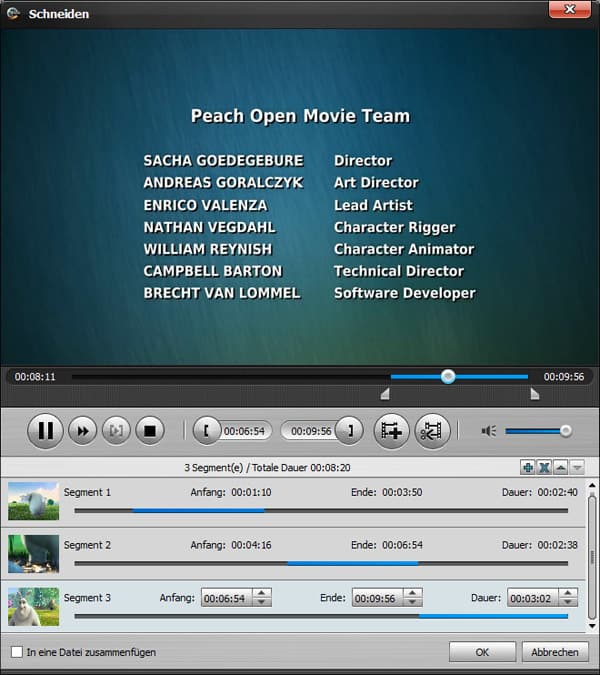Enable 'In eine Datei zusammenfügen' checkbox
The image size is (600, 675).
click(x=16, y=652)
